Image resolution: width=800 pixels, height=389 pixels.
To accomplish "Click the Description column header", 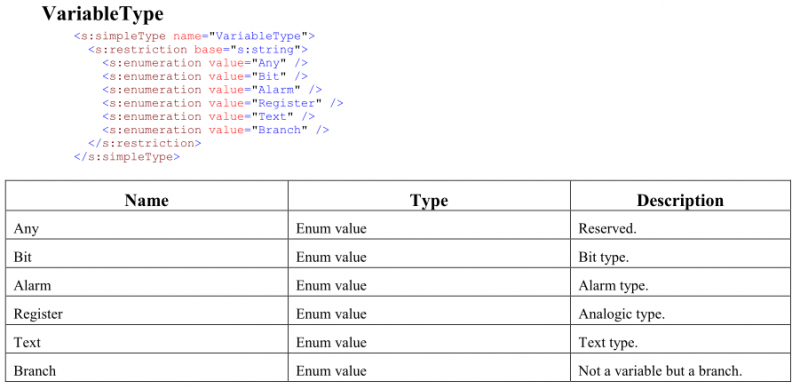I will point(680,200).
